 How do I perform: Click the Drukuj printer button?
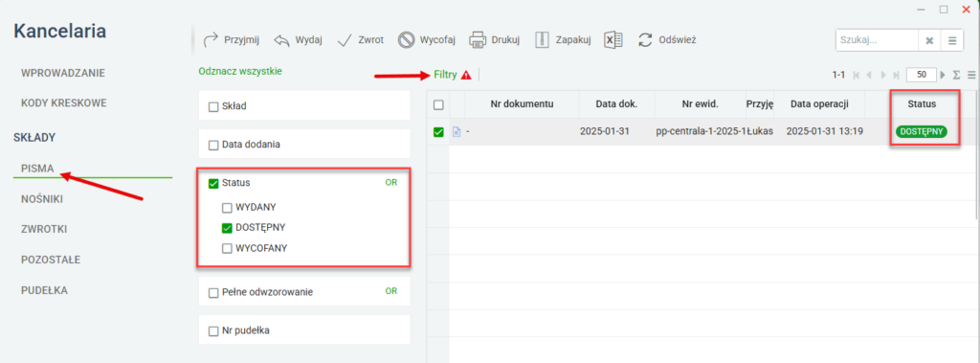(x=495, y=40)
